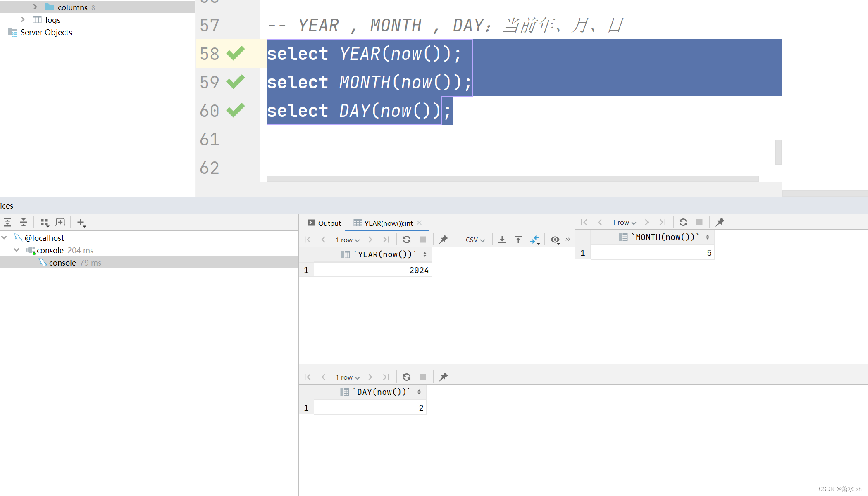Click the editor horizontal scrollbar
Image resolution: width=868 pixels, height=496 pixels.
coord(513,178)
